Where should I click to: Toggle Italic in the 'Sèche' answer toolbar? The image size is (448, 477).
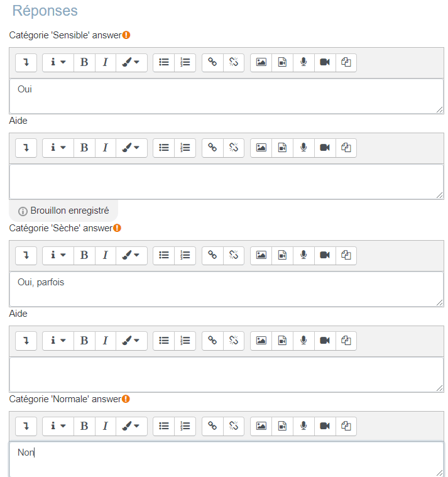click(106, 255)
